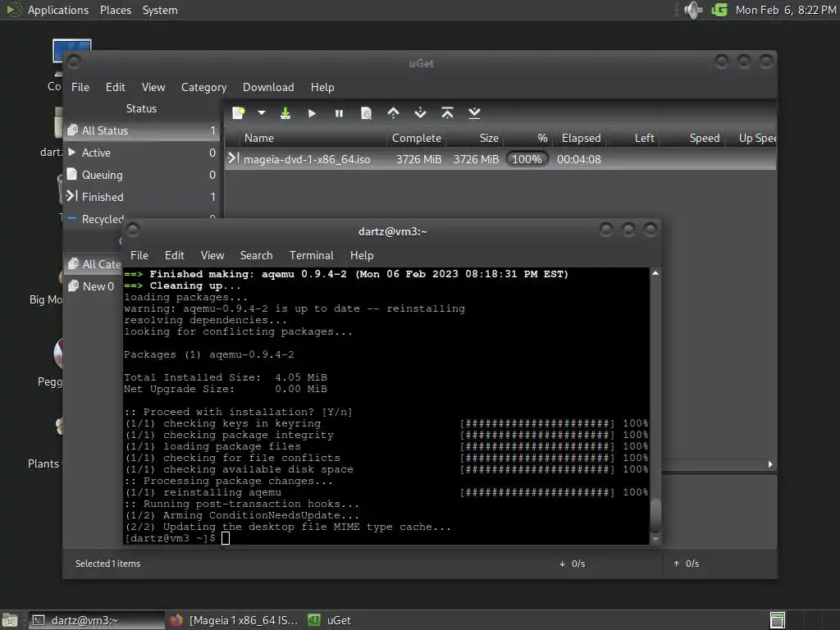Click right arrow on uGet horizontal scrollbar
The image size is (840, 630).
770,464
